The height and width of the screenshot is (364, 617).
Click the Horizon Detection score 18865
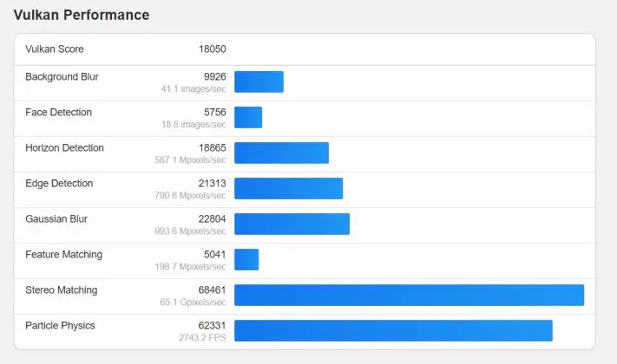pyautogui.click(x=213, y=148)
